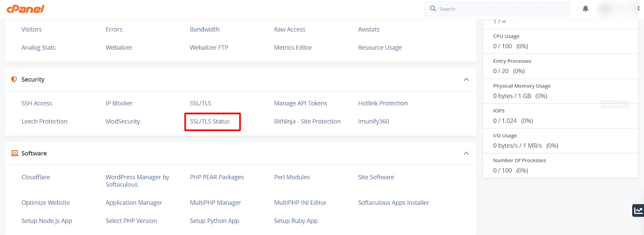Go to IP Blocker
Viewport: 644px width, 235px height.
tap(119, 103)
